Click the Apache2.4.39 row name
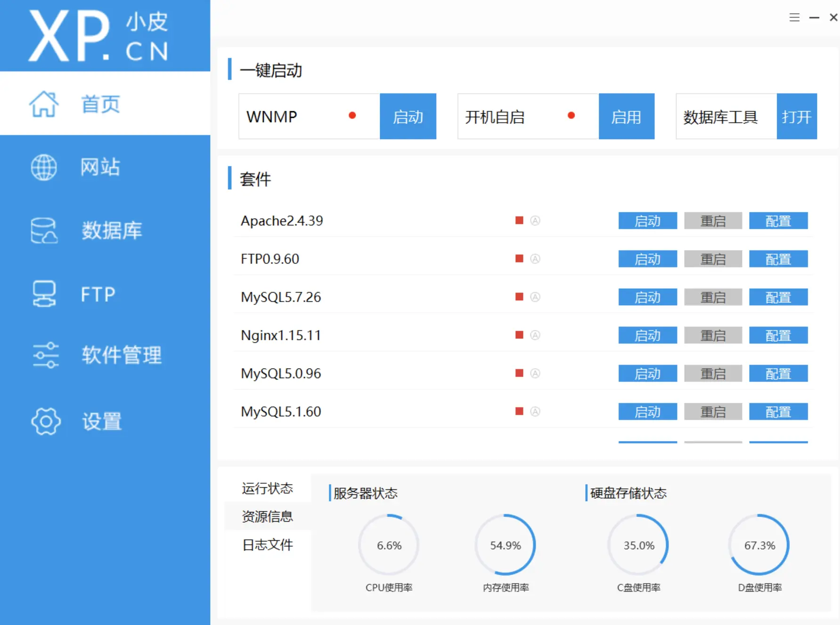840x625 pixels. tap(282, 221)
